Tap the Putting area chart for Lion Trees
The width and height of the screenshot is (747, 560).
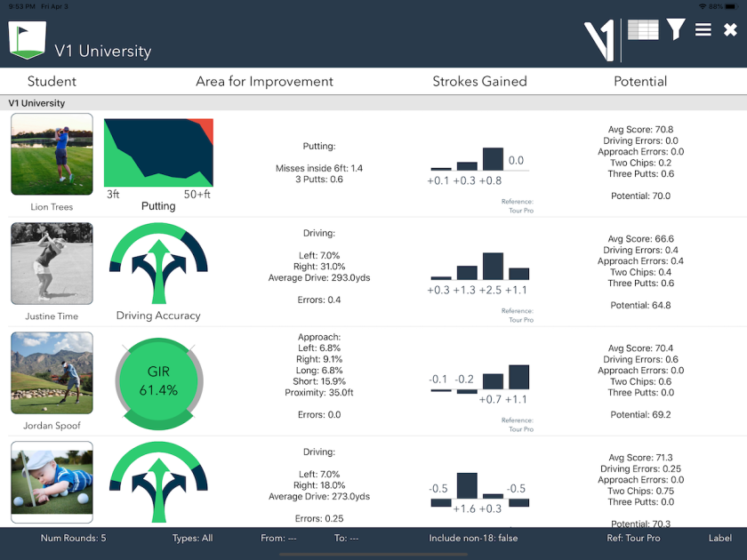point(158,152)
